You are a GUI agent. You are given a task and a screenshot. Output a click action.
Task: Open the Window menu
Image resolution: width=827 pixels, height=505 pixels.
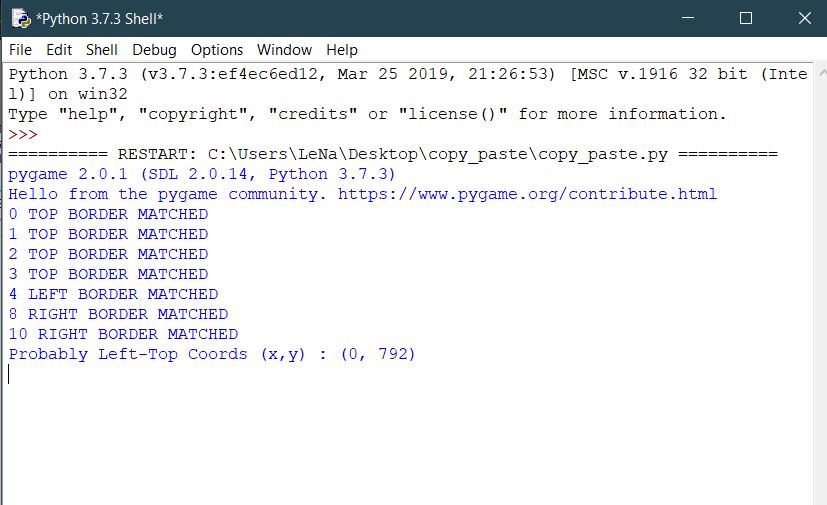tap(285, 49)
